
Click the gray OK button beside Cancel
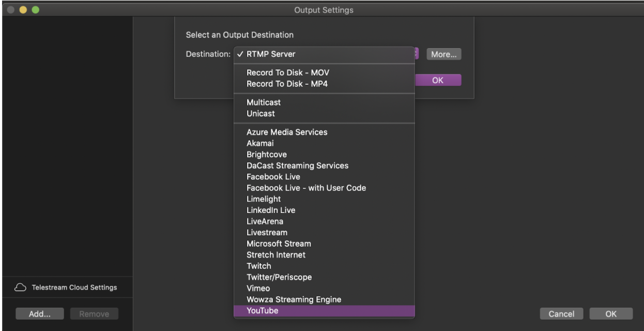click(x=611, y=313)
